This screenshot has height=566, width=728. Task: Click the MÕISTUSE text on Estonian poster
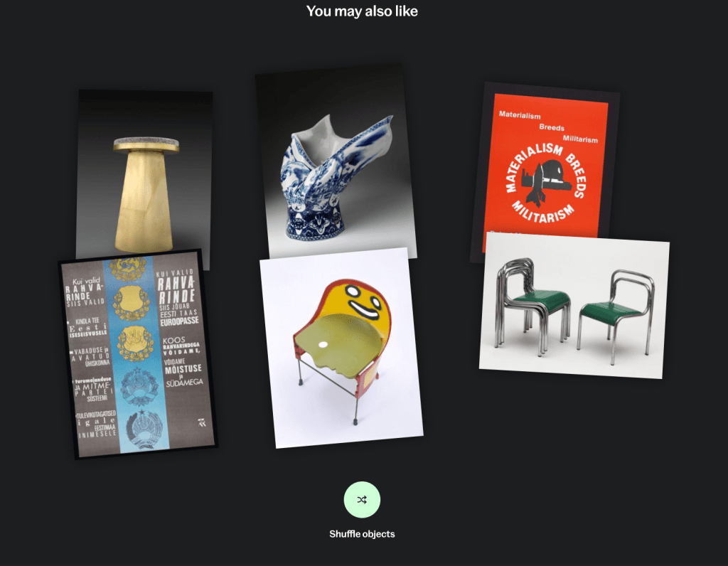[183, 369]
